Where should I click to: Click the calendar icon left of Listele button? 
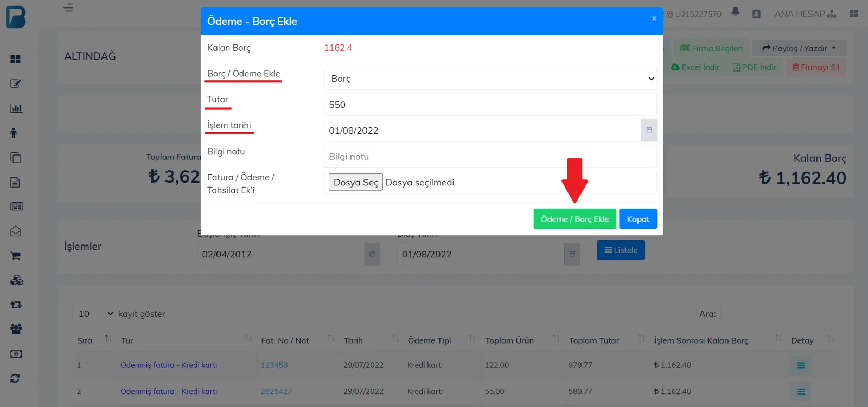point(572,254)
